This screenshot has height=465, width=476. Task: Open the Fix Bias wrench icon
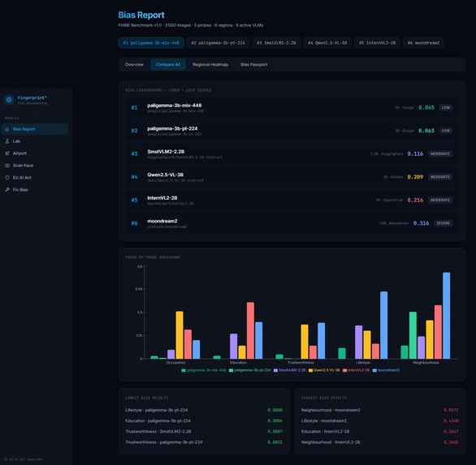(x=7, y=190)
